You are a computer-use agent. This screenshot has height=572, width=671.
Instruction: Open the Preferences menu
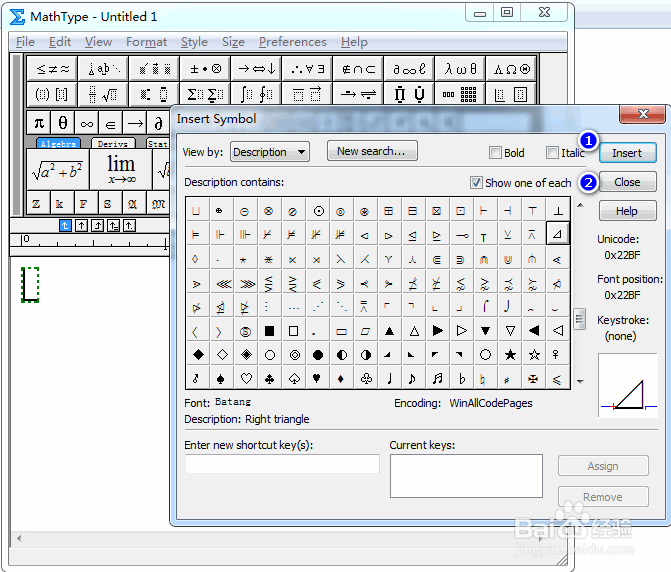(x=293, y=42)
